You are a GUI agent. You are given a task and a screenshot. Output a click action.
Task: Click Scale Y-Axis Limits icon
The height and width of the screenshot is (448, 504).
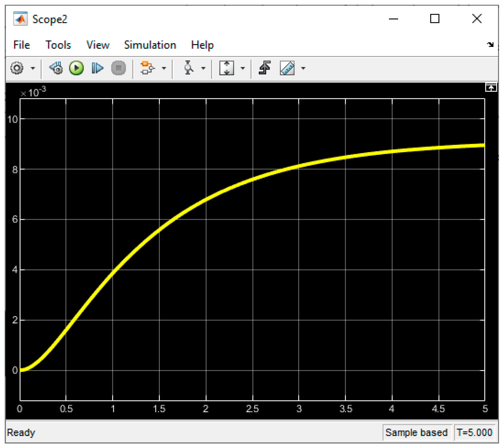[x=227, y=68]
